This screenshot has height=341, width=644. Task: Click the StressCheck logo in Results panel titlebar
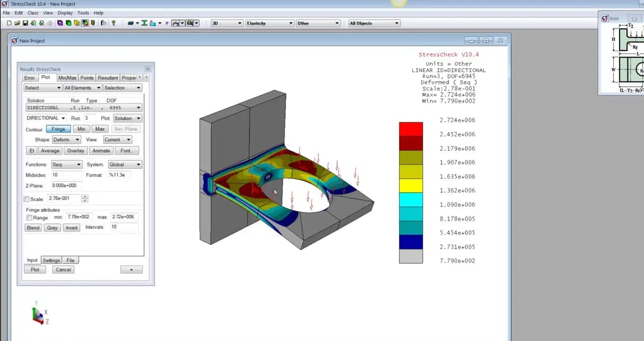click(24, 69)
